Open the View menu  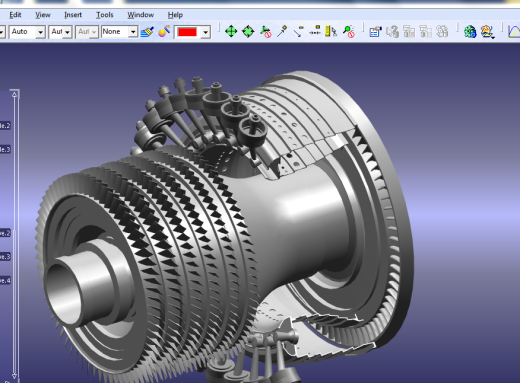point(43,15)
